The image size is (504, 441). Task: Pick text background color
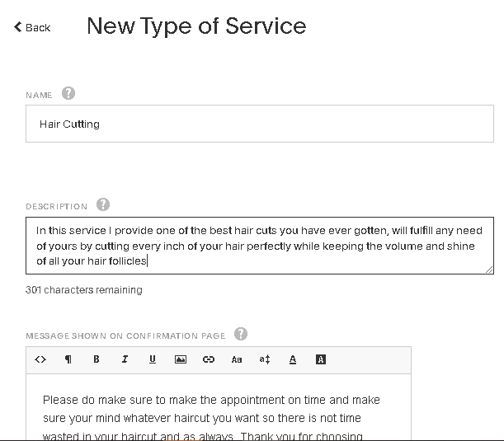pos(321,359)
